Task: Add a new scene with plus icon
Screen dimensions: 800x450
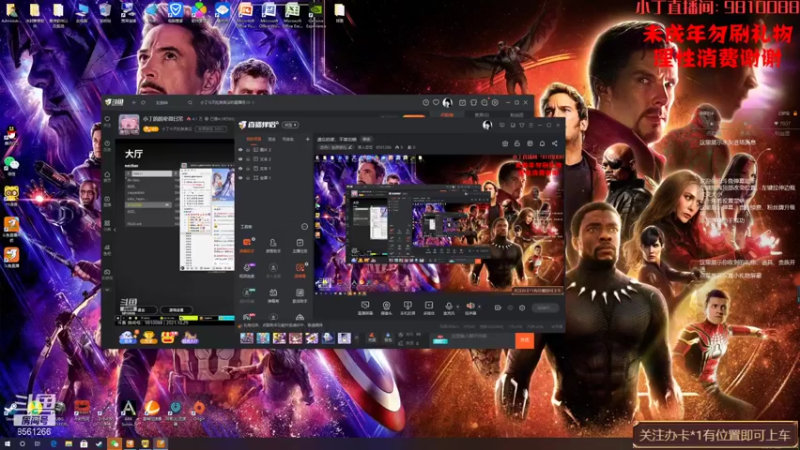Action: click(x=307, y=139)
